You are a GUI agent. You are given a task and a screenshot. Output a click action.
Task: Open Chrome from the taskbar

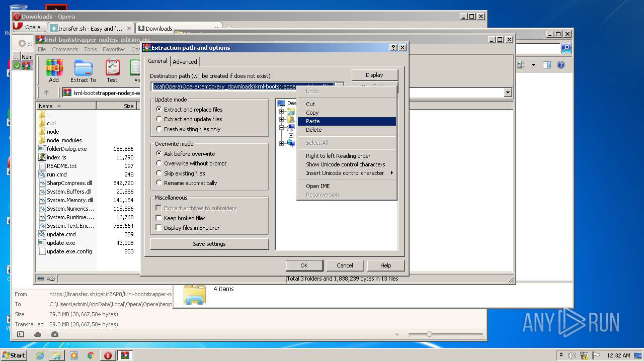pos(91,355)
